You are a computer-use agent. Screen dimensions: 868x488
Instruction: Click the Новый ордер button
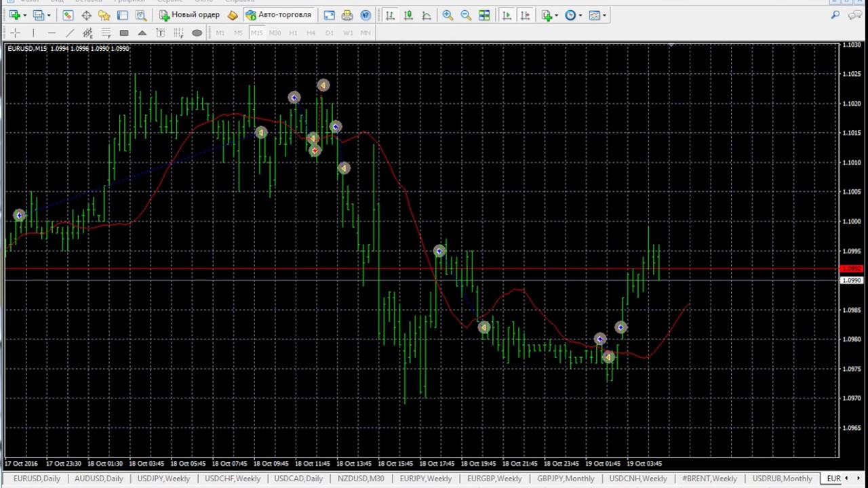[x=189, y=15]
